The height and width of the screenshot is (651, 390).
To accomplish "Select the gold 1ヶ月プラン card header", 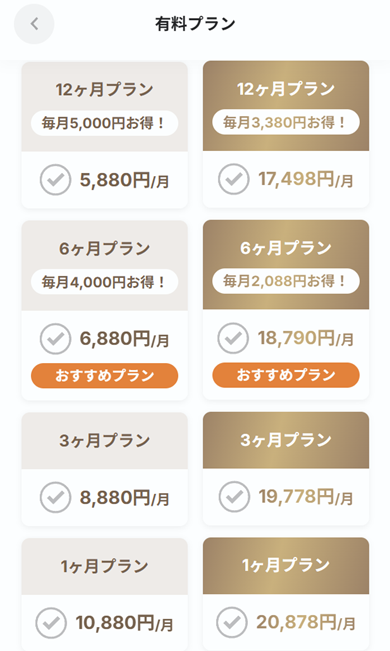I will (x=286, y=565).
